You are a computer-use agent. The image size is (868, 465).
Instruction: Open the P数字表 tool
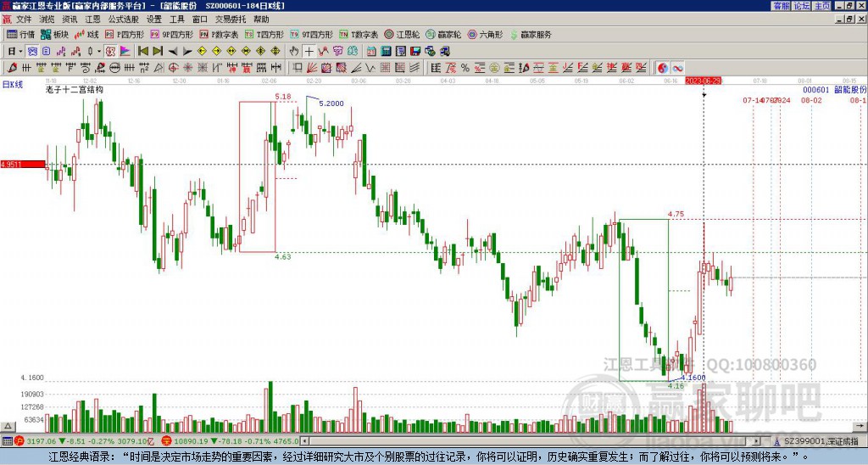coord(219,34)
